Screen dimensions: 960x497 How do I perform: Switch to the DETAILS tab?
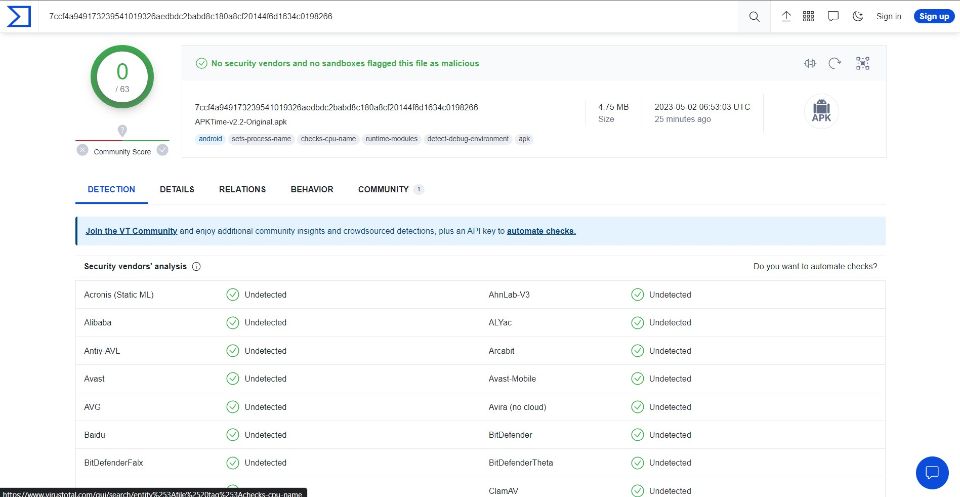click(177, 189)
